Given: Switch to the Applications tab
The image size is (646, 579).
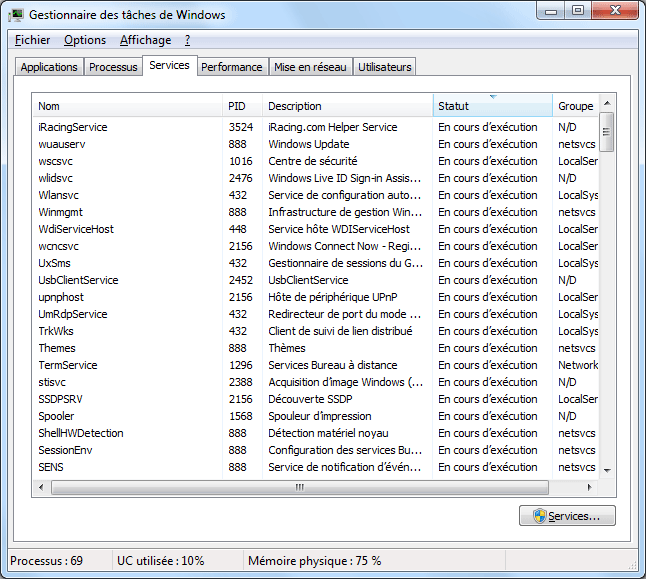Looking at the screenshot, I should 49,67.
